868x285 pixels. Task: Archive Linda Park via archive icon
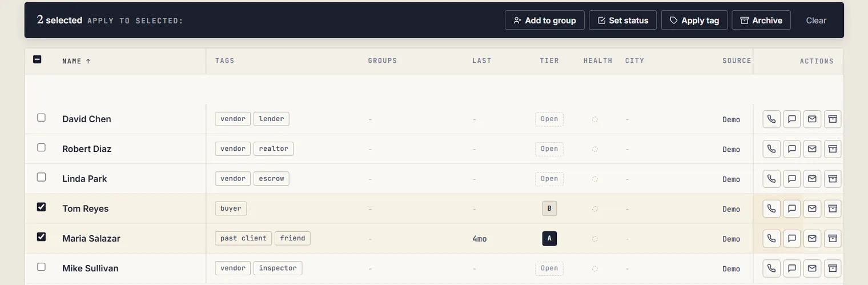(833, 178)
